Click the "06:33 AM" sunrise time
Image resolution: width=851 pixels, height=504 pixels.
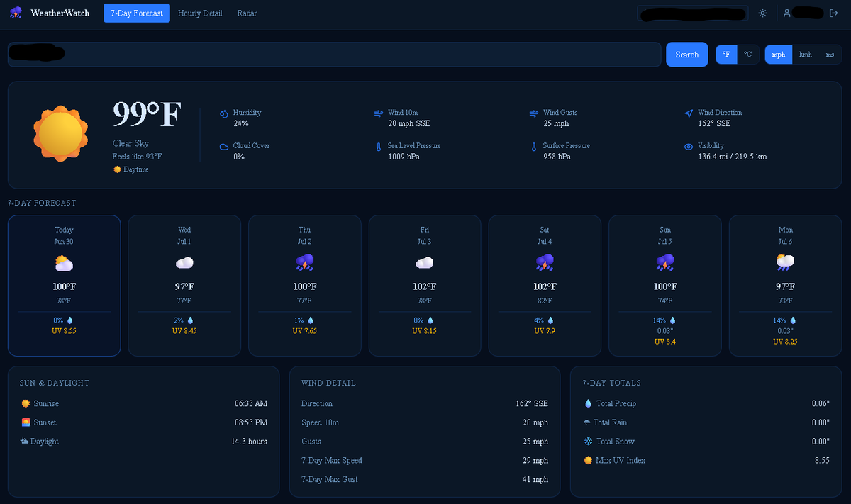click(x=251, y=403)
